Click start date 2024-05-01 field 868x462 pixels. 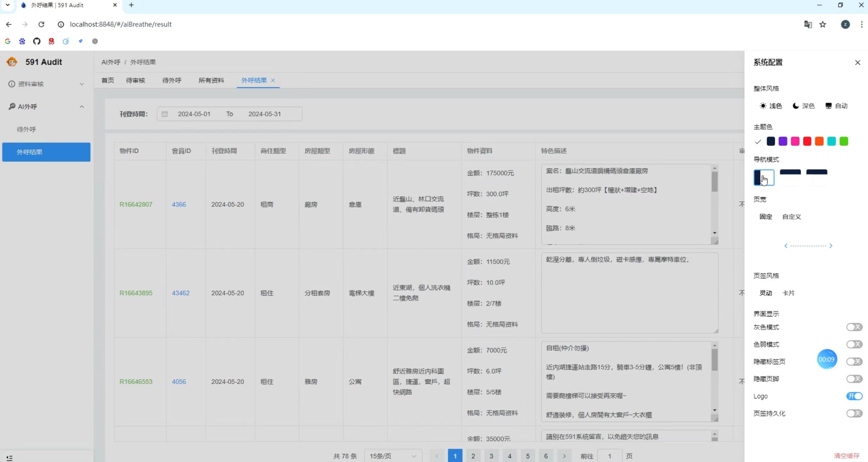(x=194, y=114)
